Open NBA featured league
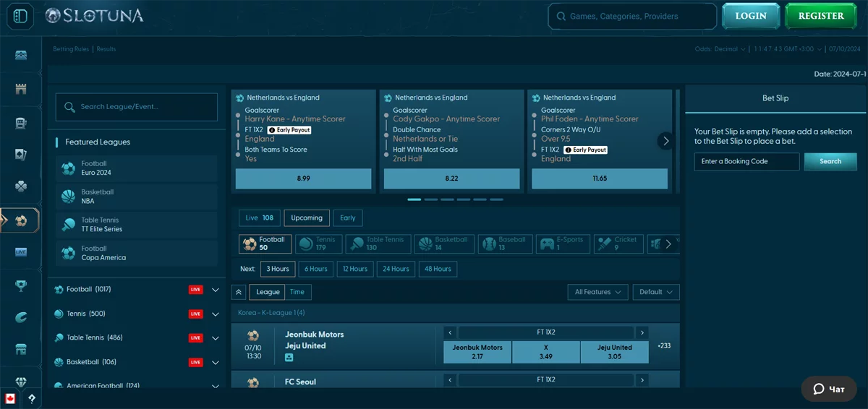Screen dimensions: 868x409 coord(137,197)
